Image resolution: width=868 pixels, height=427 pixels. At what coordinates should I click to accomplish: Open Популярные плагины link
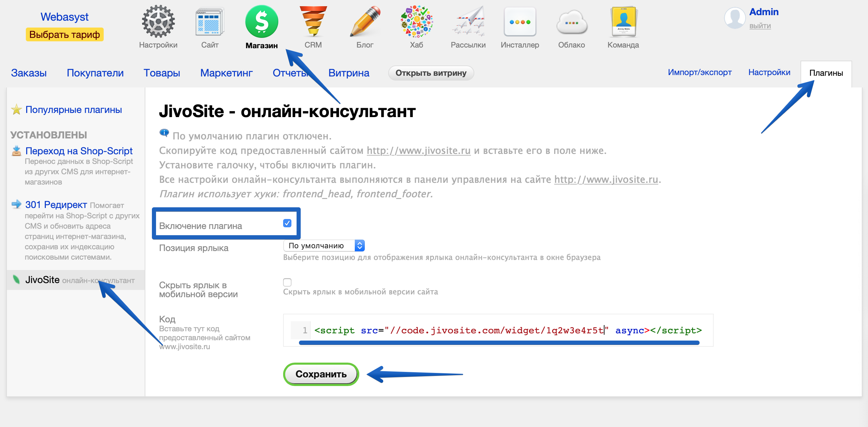pos(73,110)
